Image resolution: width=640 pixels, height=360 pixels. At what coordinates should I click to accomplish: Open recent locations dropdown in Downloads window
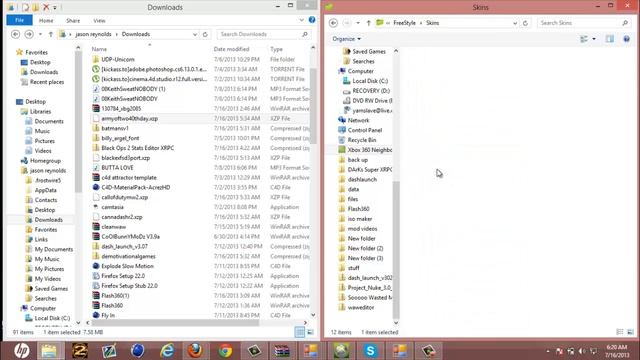point(40,34)
